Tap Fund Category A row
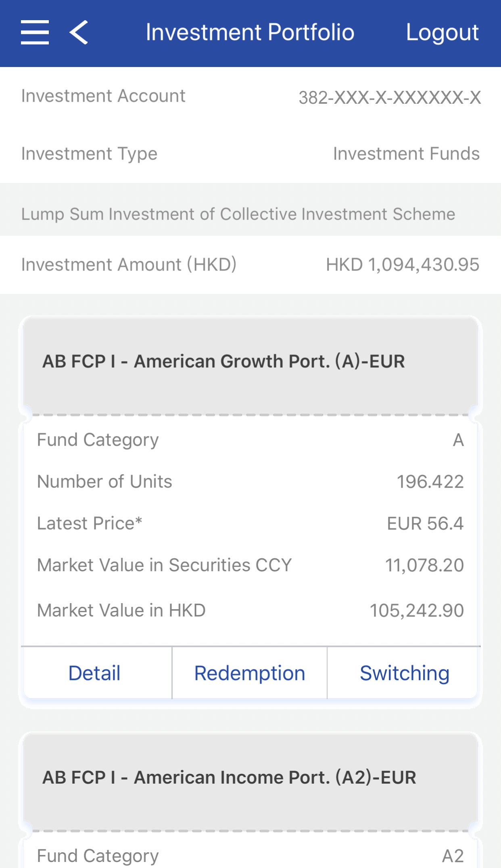This screenshot has height=868, width=501. tap(250, 440)
